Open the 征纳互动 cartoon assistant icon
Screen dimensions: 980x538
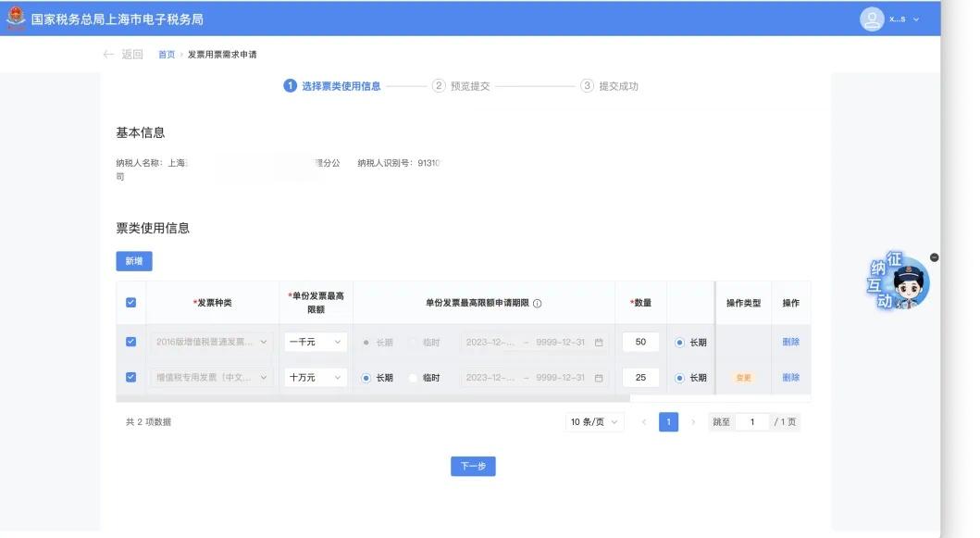point(899,282)
